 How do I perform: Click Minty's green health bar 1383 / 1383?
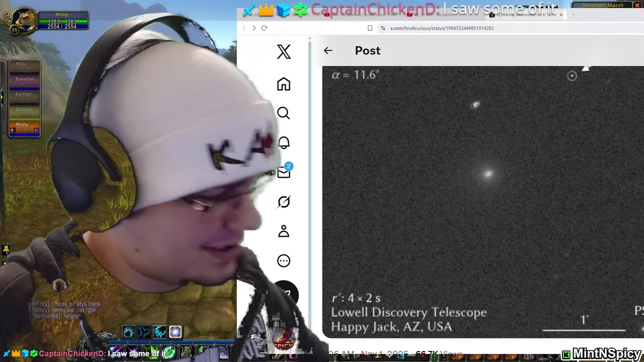pos(62,22)
